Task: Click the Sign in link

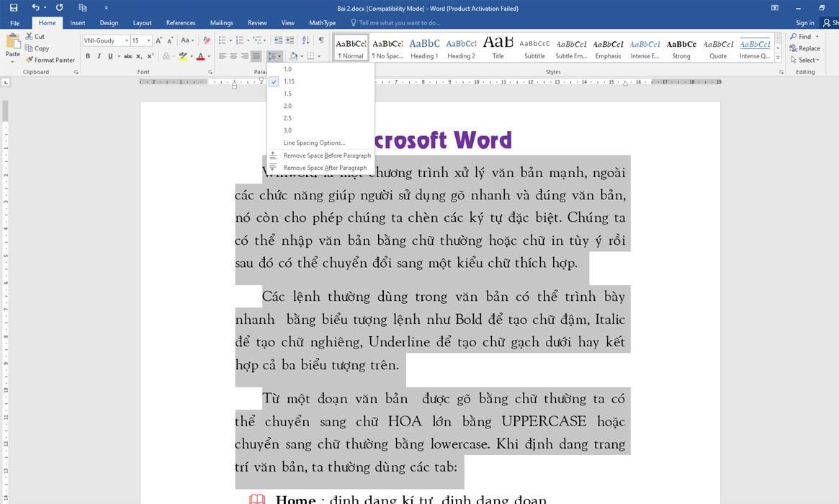Action: point(804,23)
